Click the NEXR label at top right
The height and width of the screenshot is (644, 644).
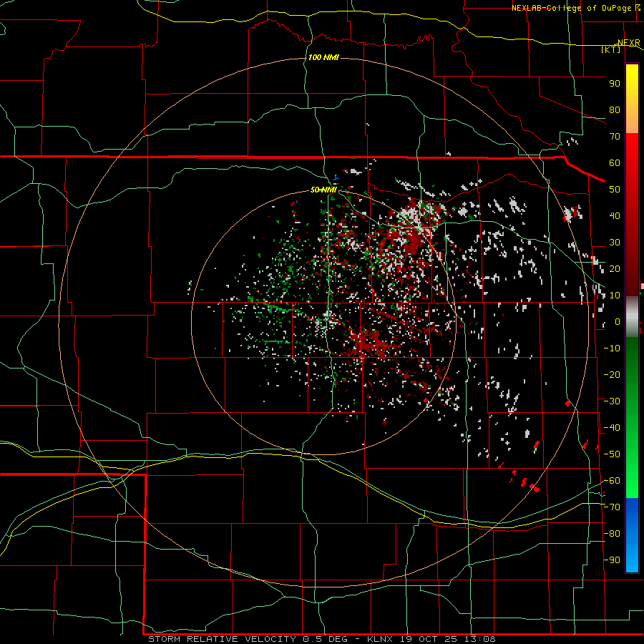pyautogui.click(x=629, y=43)
